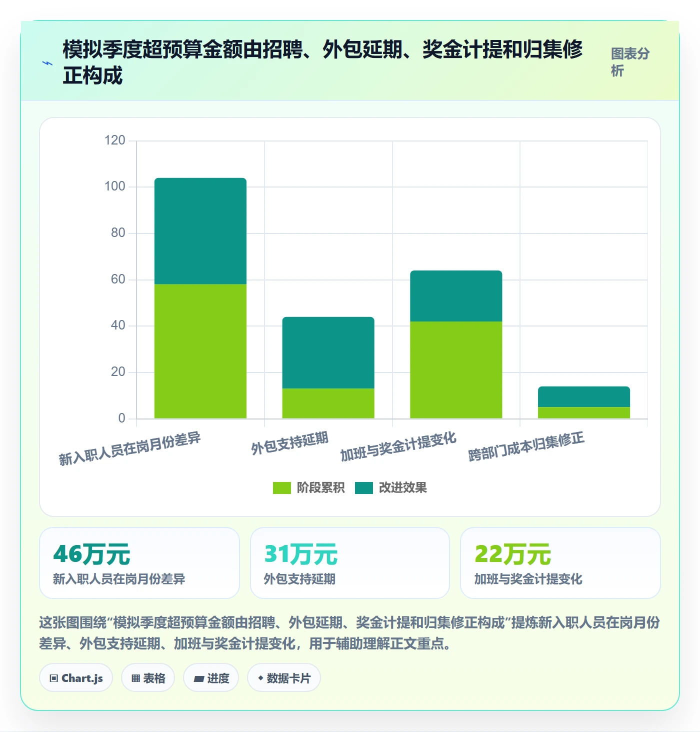Screen dimensions: 700x732
Task: Click the teal bar segment for 新入职人员在岗月份差异
Action: [x=200, y=231]
